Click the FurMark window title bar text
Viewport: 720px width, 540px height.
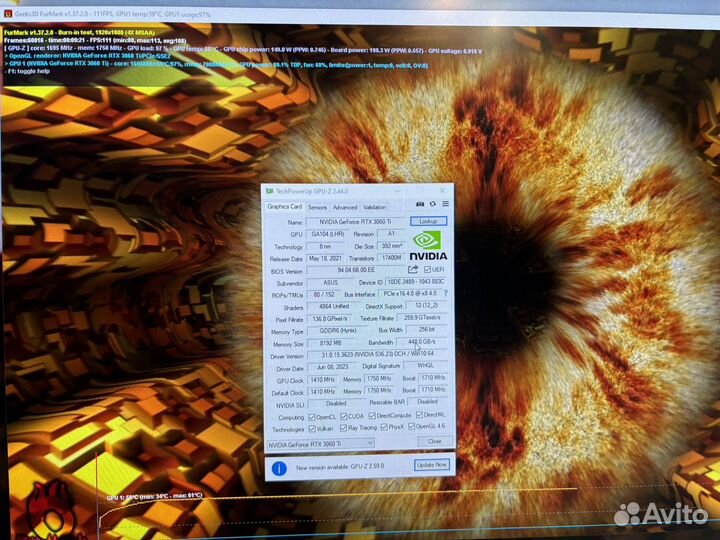point(113,14)
